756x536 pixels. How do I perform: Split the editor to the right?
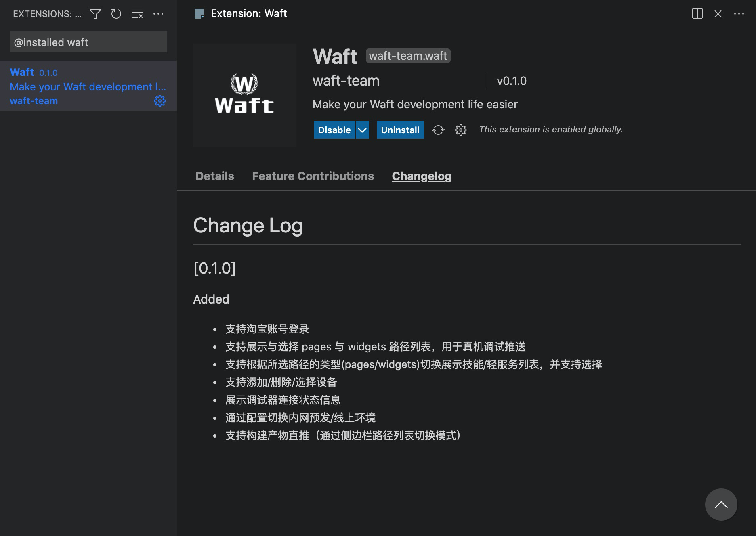pyautogui.click(x=697, y=14)
